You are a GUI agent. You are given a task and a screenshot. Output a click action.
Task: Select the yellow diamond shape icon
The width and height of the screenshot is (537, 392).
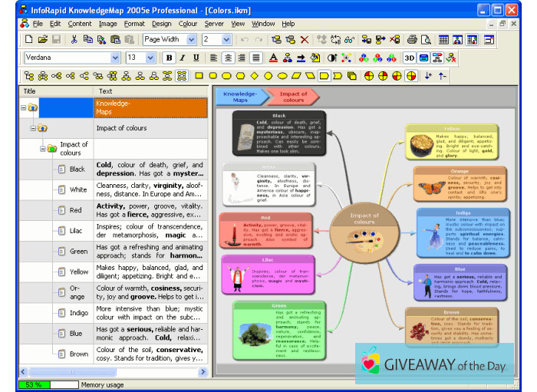253,76
